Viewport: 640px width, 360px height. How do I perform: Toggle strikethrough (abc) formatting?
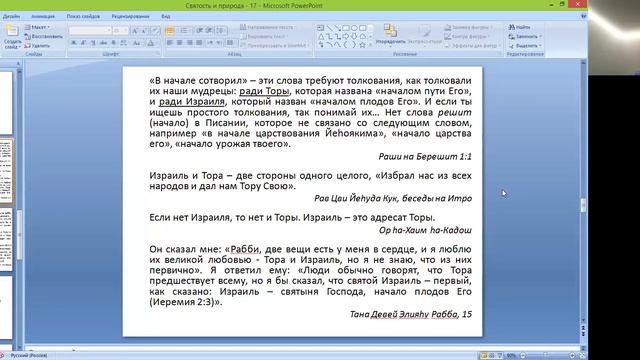pyautogui.click(x=103, y=43)
